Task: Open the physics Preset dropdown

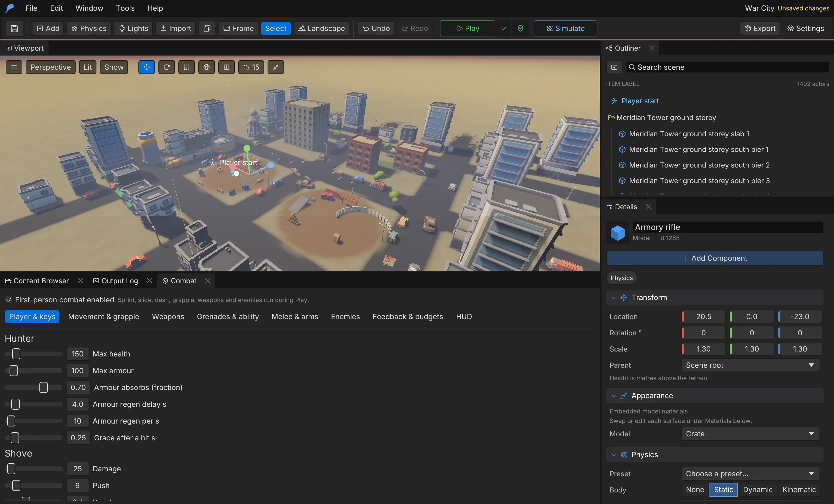Action: (750, 474)
